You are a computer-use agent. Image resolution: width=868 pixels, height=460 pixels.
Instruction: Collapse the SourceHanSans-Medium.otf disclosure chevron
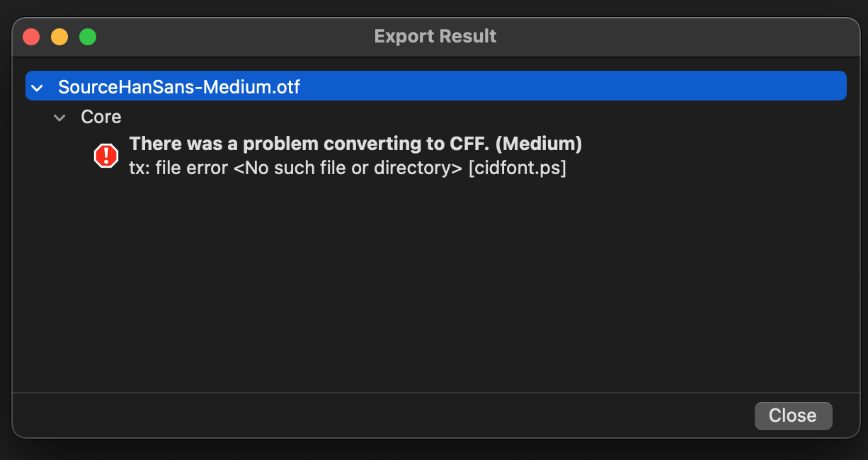click(38, 88)
